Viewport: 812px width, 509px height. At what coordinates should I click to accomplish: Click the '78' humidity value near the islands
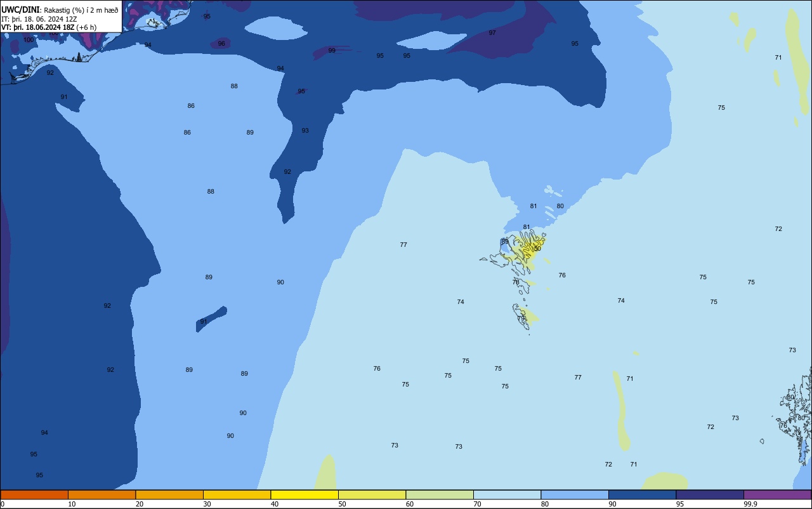click(516, 282)
